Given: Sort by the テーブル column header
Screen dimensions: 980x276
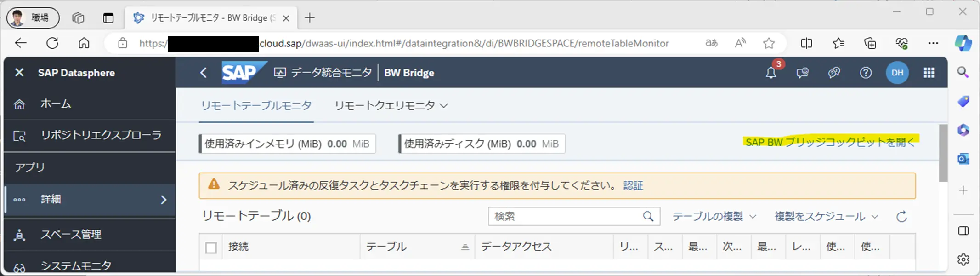Looking at the screenshot, I should pos(417,247).
